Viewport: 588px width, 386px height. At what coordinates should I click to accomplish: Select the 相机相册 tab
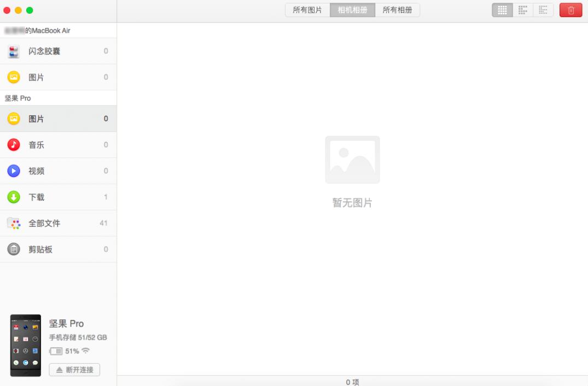(x=352, y=10)
